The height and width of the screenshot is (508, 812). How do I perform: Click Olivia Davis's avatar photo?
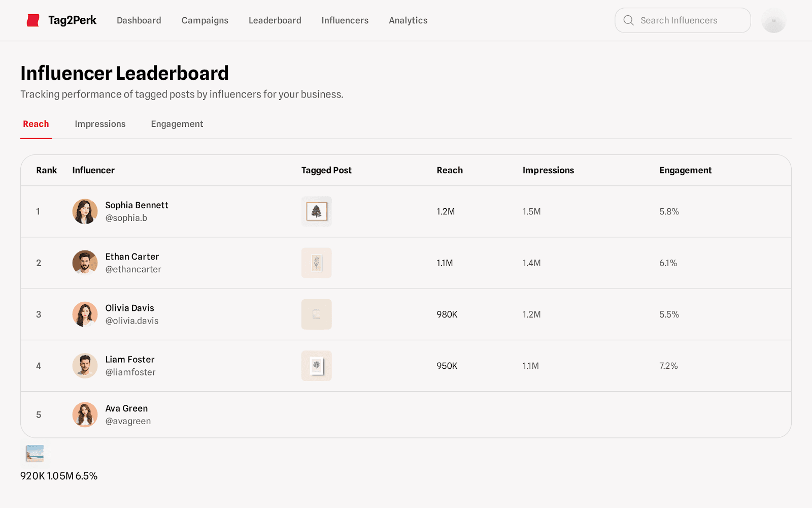(85, 314)
